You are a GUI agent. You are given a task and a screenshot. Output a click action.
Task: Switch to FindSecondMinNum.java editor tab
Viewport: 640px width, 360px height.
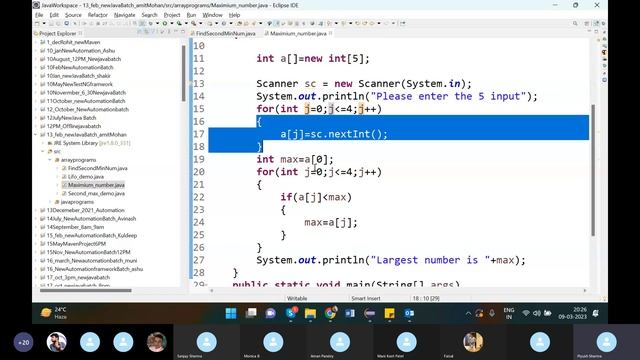click(225, 33)
